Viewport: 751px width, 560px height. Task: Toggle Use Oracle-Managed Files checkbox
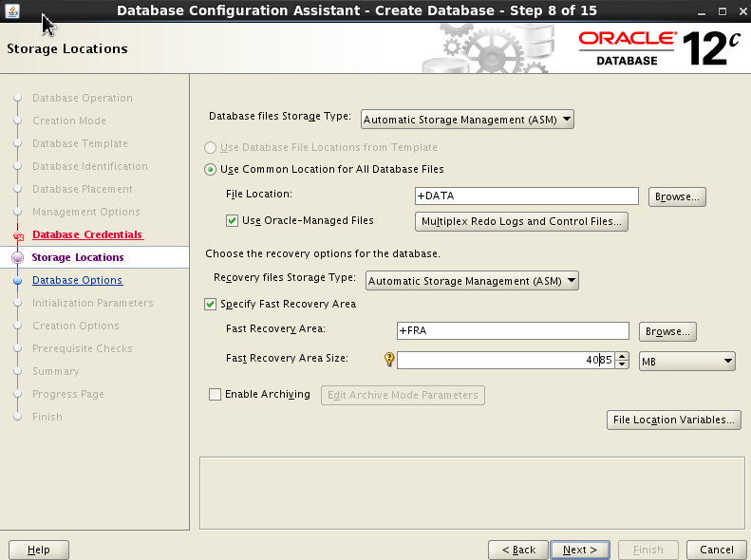click(x=232, y=220)
